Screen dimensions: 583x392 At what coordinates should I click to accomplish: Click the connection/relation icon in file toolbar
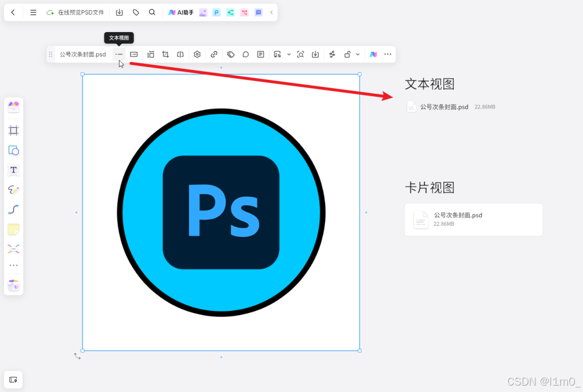[x=332, y=54]
